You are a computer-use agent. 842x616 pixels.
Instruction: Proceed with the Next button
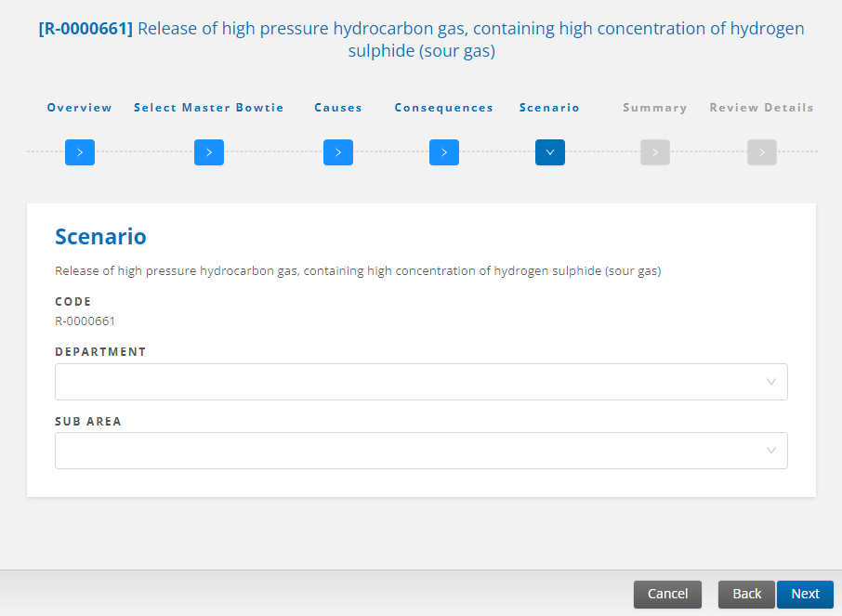click(x=805, y=594)
